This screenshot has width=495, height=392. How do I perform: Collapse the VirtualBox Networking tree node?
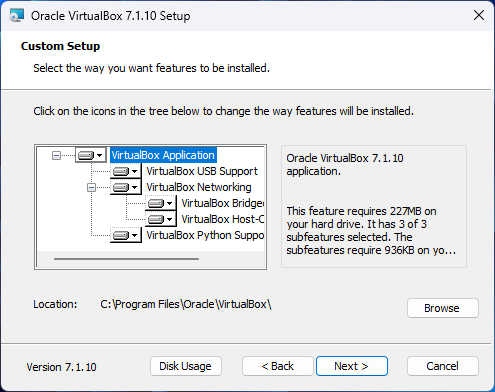click(91, 188)
